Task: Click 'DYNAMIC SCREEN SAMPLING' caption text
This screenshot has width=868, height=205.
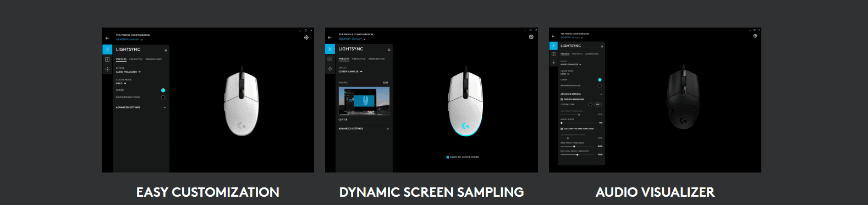Action: (432, 192)
